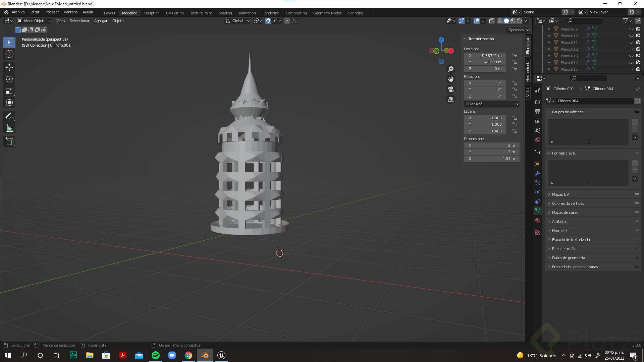Open the Modifiers wrench properties tab
This screenshot has height=362, width=644.
538,173
